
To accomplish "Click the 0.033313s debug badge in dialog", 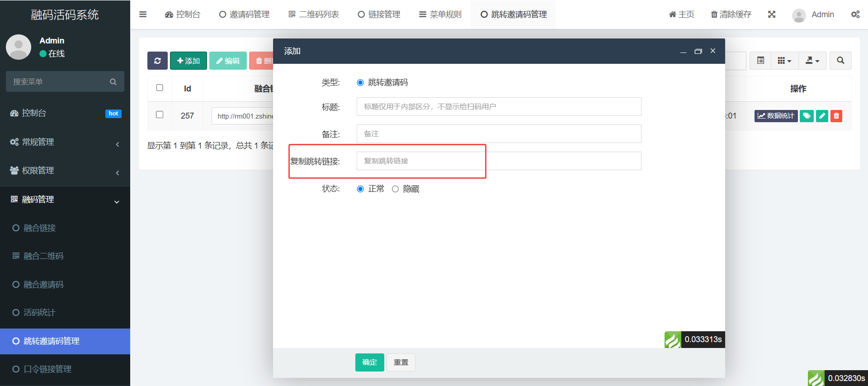I will pyautogui.click(x=695, y=339).
